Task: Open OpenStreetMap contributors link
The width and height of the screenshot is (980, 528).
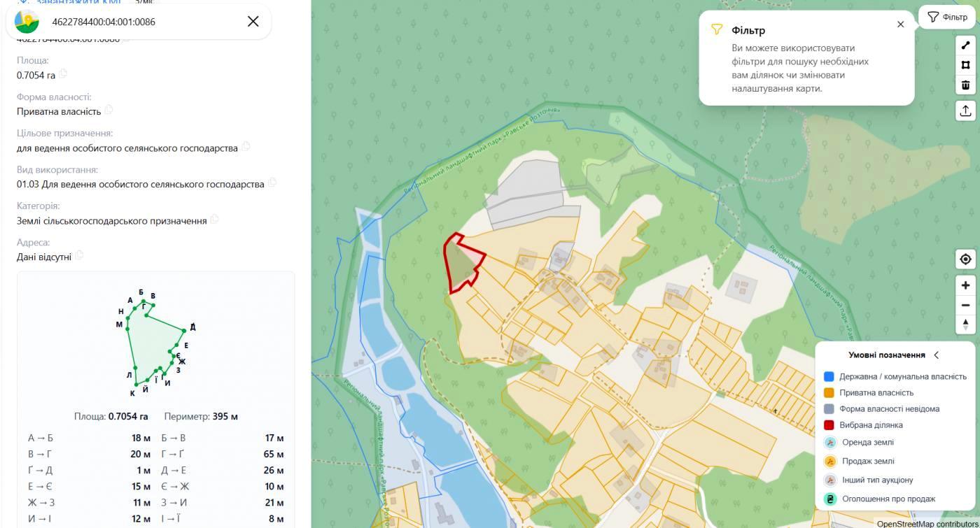Action: pos(926,524)
